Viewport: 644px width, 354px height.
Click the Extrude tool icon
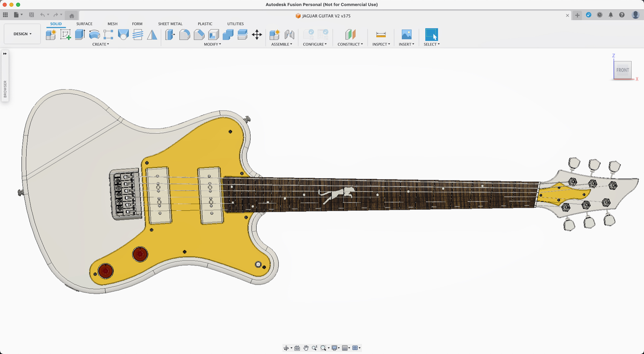(80, 35)
